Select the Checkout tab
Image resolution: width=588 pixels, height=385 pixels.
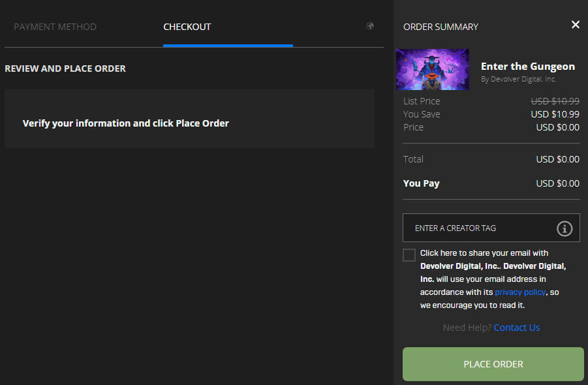point(187,27)
